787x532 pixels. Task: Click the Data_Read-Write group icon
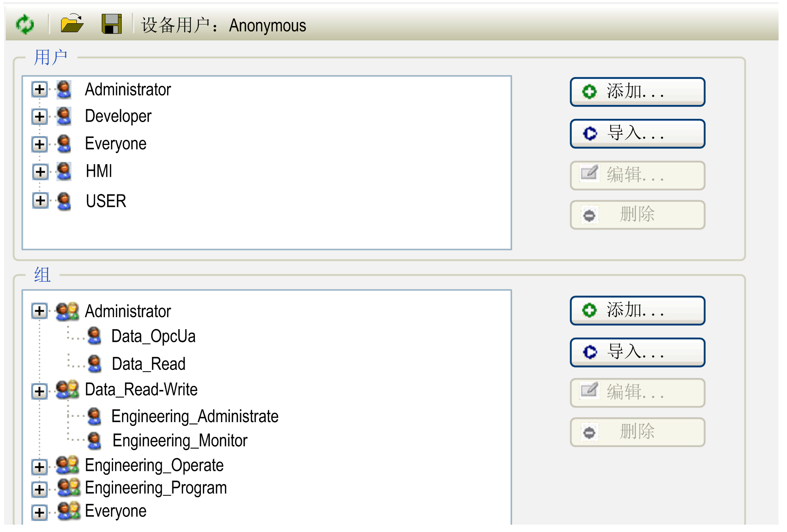[67, 390]
